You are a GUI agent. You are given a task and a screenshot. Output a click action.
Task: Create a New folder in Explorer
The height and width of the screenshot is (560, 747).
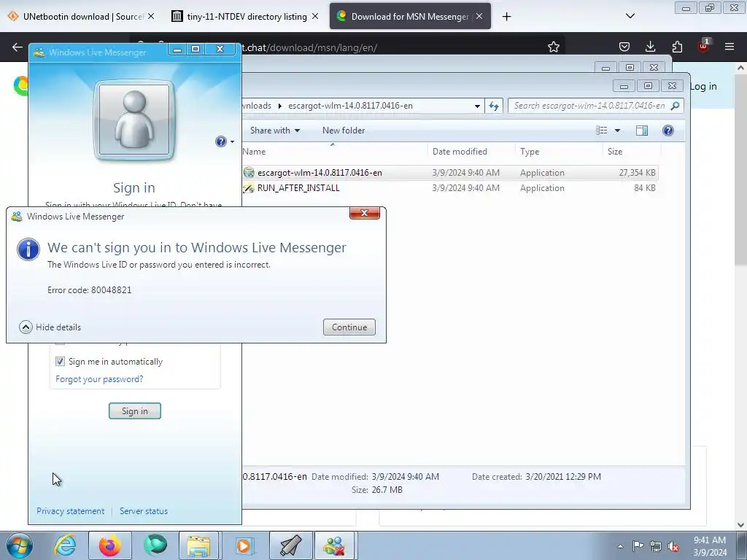tap(344, 131)
